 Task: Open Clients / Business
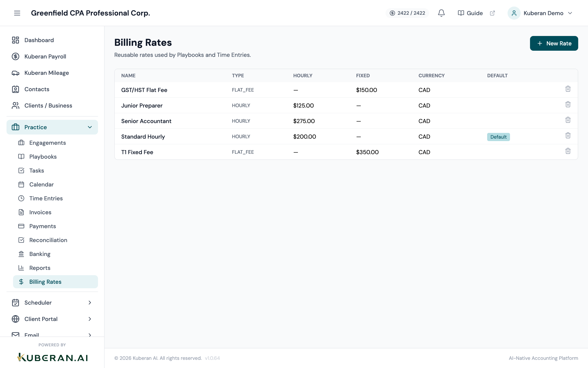click(x=52, y=105)
